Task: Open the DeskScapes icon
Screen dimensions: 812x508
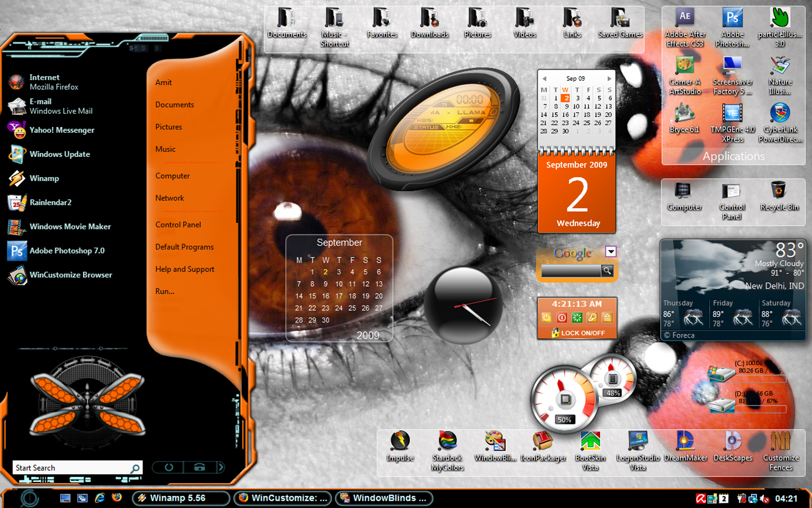Action: [733, 446]
